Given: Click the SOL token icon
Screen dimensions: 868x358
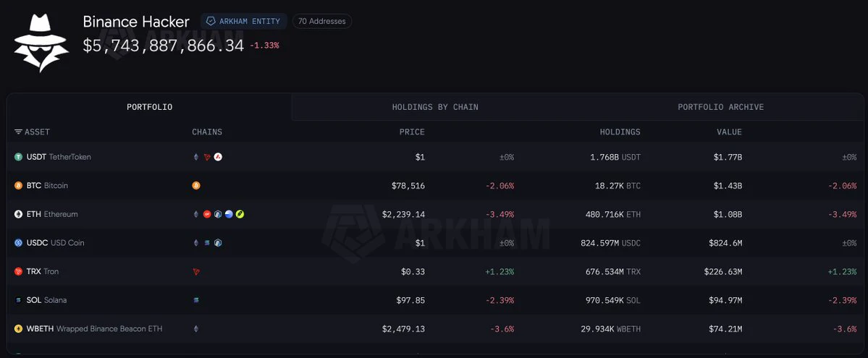Looking at the screenshot, I should 18,300.
